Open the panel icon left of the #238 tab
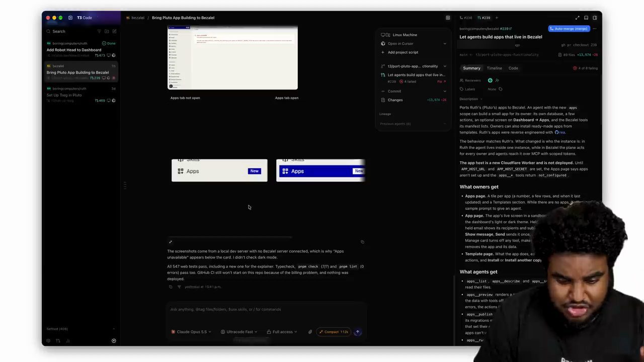644x362 pixels. [448, 18]
